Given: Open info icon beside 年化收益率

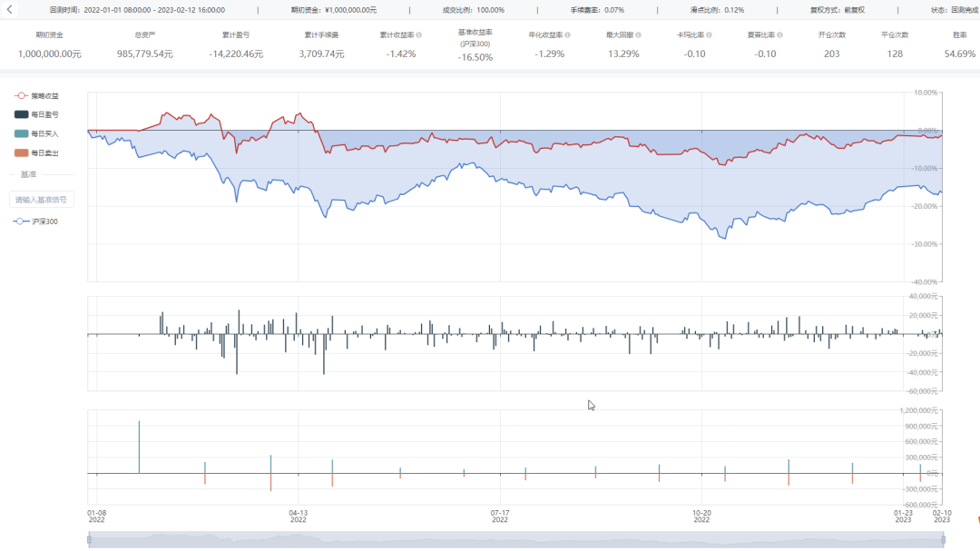Looking at the screenshot, I should (567, 35).
